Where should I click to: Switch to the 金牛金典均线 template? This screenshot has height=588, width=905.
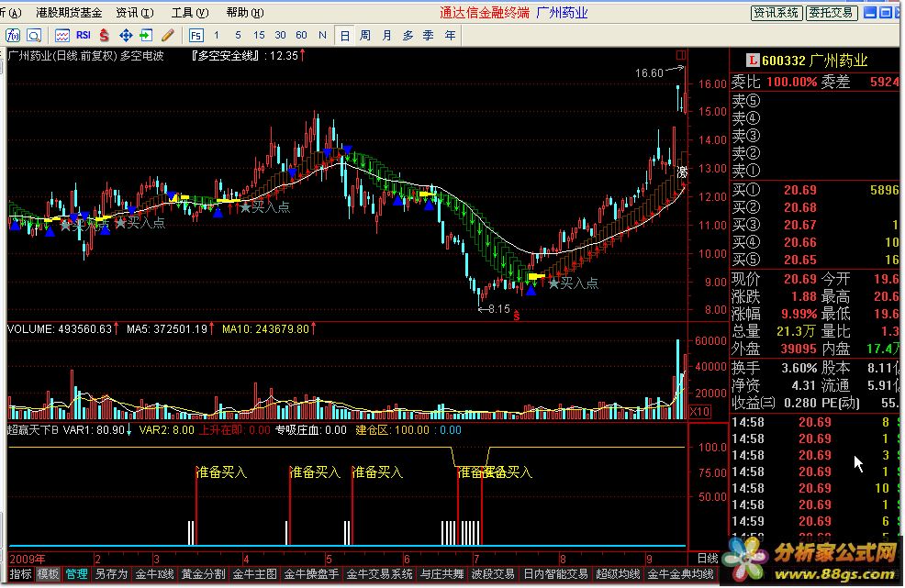point(680,574)
